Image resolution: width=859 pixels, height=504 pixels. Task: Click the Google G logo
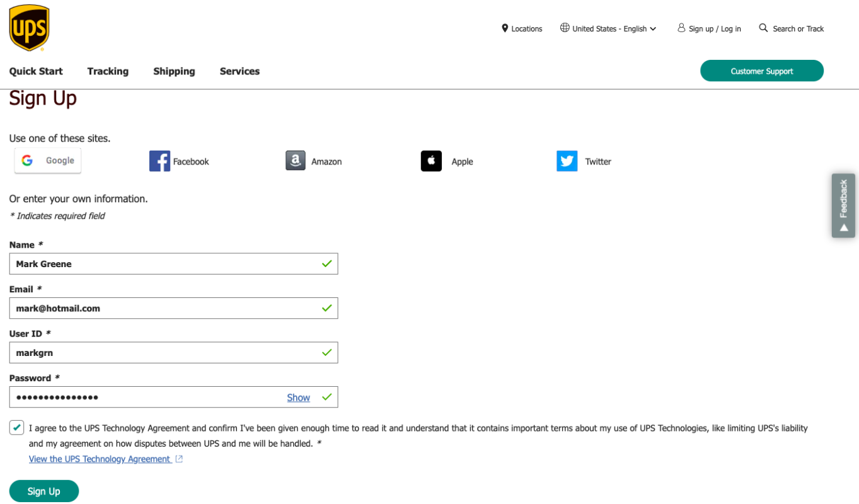pos(27,161)
